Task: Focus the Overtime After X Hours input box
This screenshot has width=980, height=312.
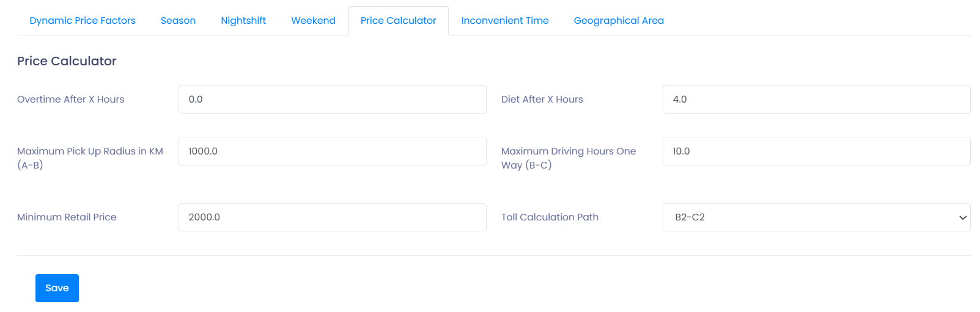Action: [x=332, y=100]
